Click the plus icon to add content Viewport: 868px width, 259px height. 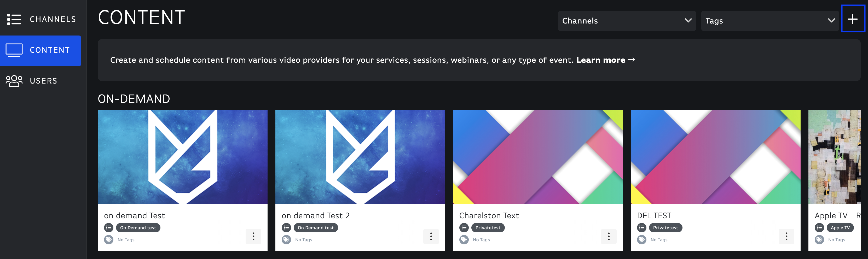click(x=853, y=19)
